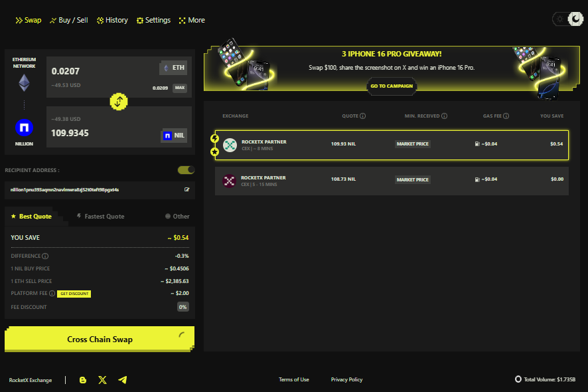Viewport: 588px width, 392px height.
Task: Open the NIL token selector
Action: [x=174, y=136]
